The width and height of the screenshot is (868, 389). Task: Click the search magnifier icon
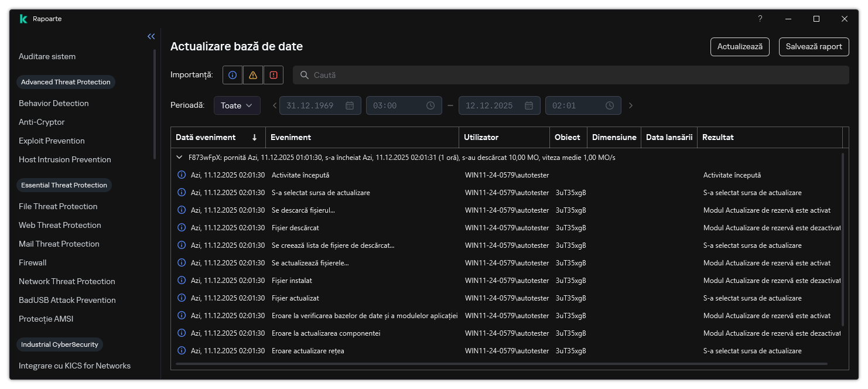[304, 74]
